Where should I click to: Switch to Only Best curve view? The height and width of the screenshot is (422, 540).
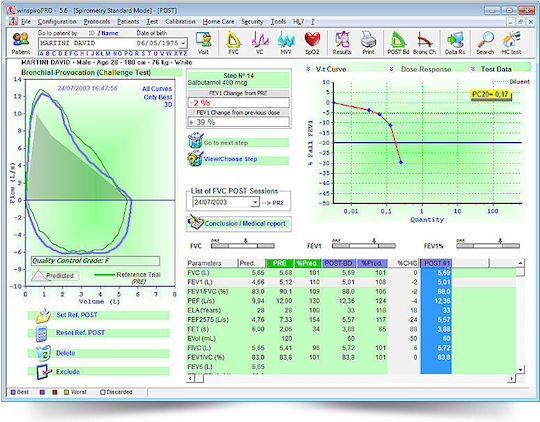click(x=158, y=97)
